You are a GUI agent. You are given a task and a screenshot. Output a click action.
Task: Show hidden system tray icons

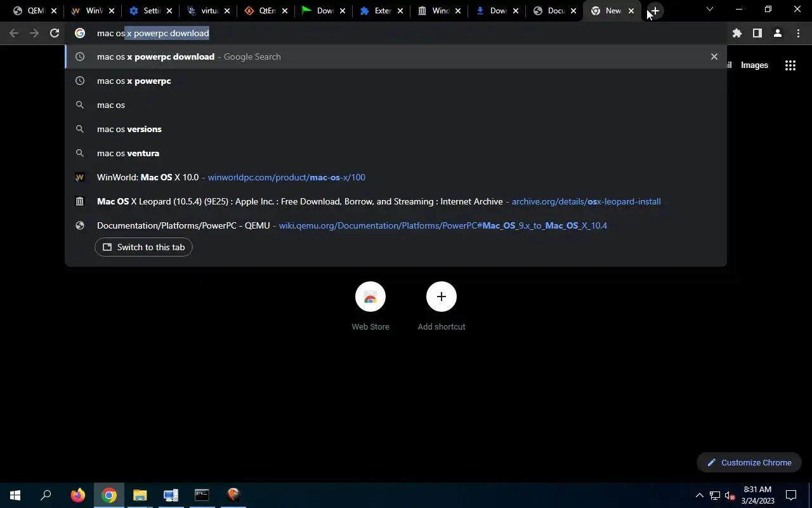click(700, 495)
